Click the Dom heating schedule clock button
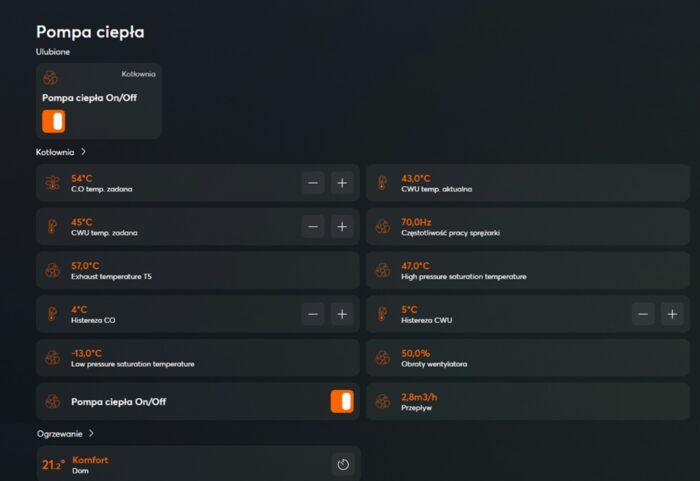The image size is (700, 481). 342,464
